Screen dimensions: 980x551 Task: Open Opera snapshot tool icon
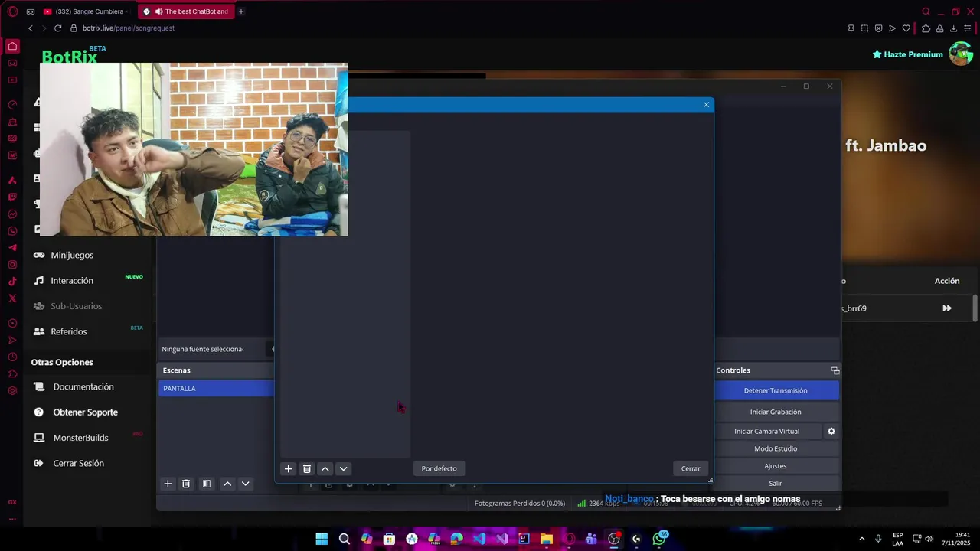[865, 28]
